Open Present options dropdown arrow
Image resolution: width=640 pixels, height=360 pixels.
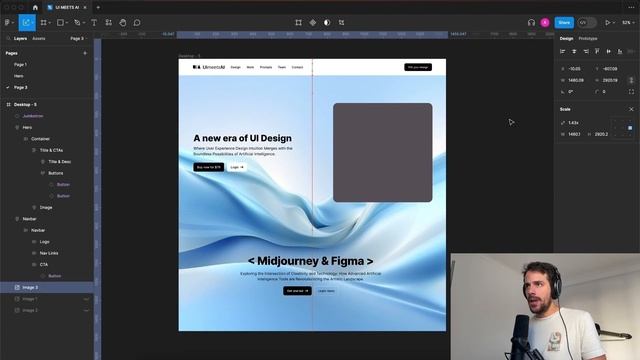click(613, 23)
